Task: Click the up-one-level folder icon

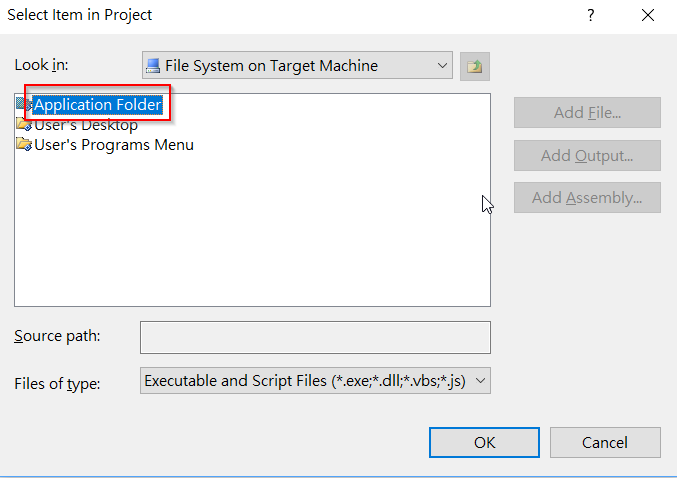Action: [475, 66]
